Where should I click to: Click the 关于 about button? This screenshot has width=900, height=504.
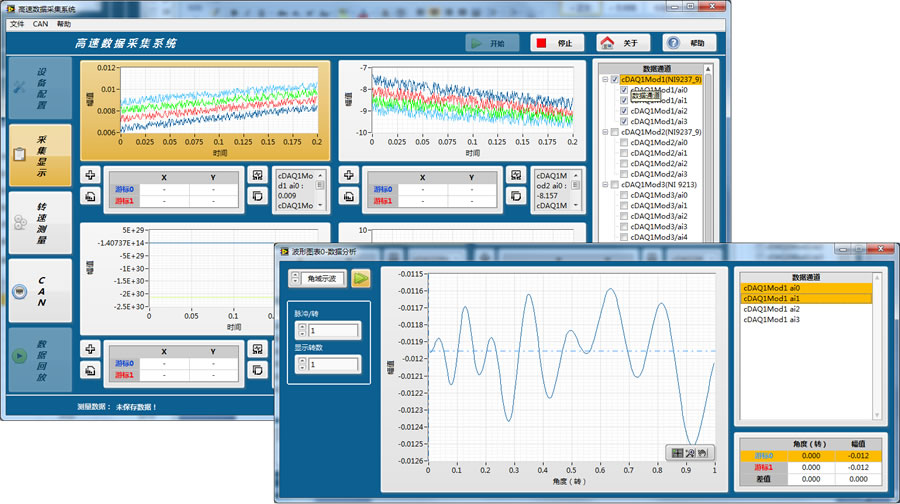pos(624,44)
